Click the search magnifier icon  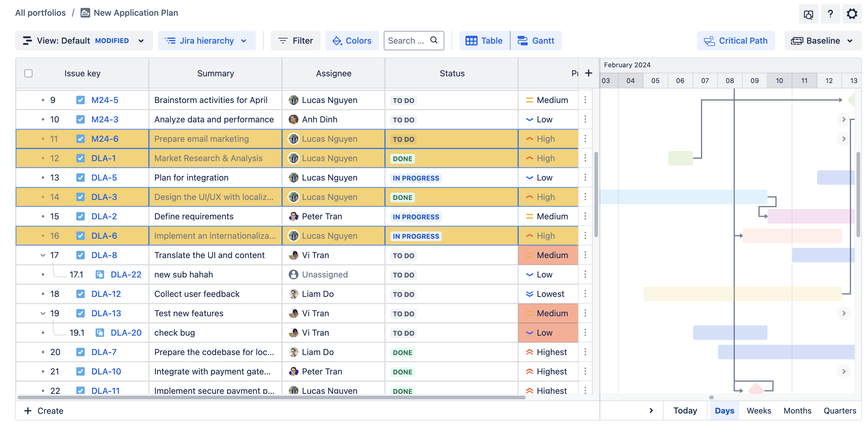pyautogui.click(x=434, y=40)
